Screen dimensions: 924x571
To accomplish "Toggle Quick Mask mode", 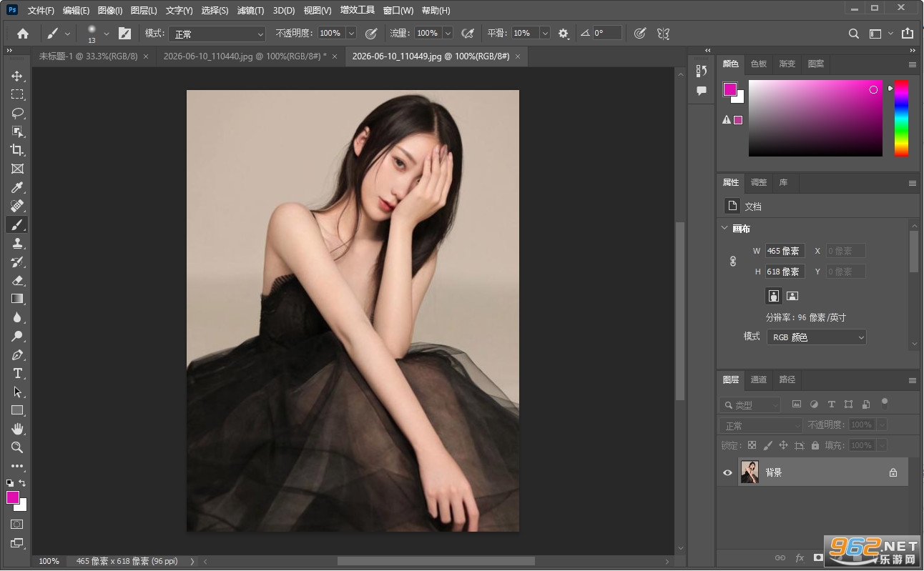I will (x=17, y=524).
